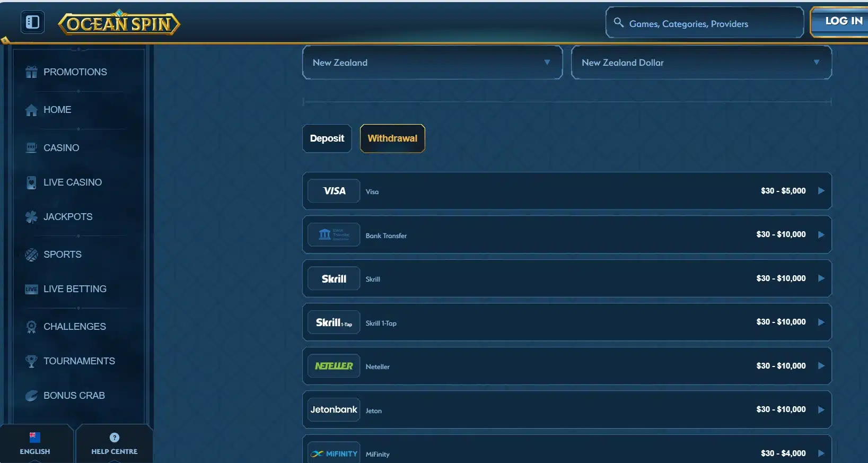The width and height of the screenshot is (868, 463).
Task: Click the MiFinity limit "$30 - $4,000"
Action: [x=783, y=453]
